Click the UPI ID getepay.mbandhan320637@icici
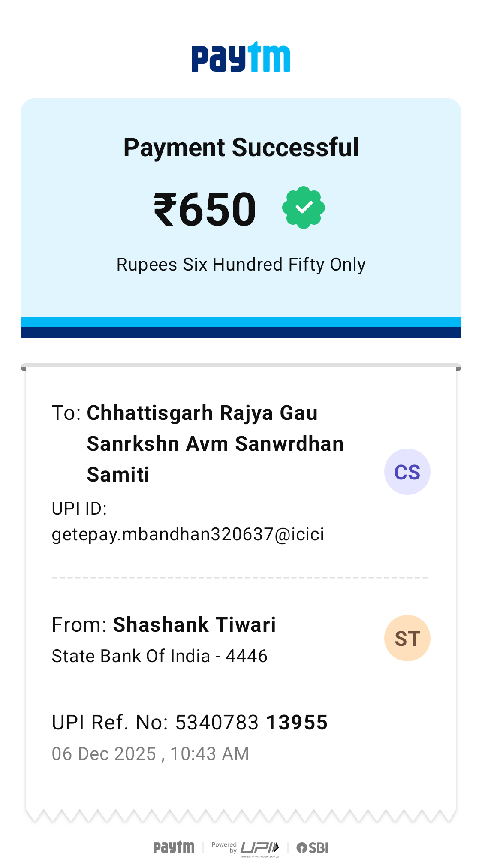Viewport: 482px width, 868px height. tap(188, 534)
